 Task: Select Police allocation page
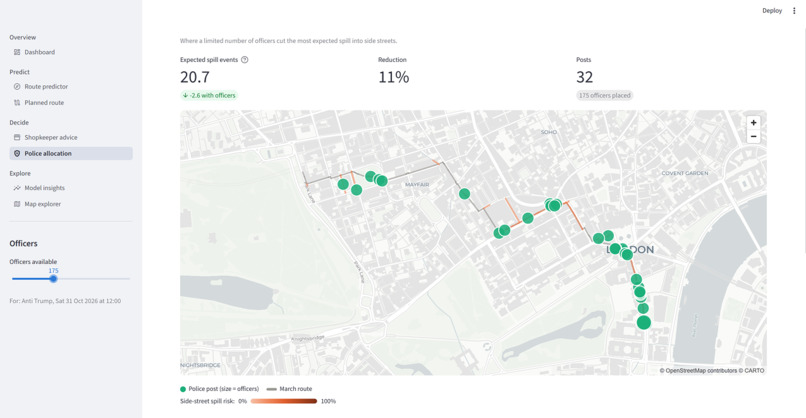click(x=70, y=153)
